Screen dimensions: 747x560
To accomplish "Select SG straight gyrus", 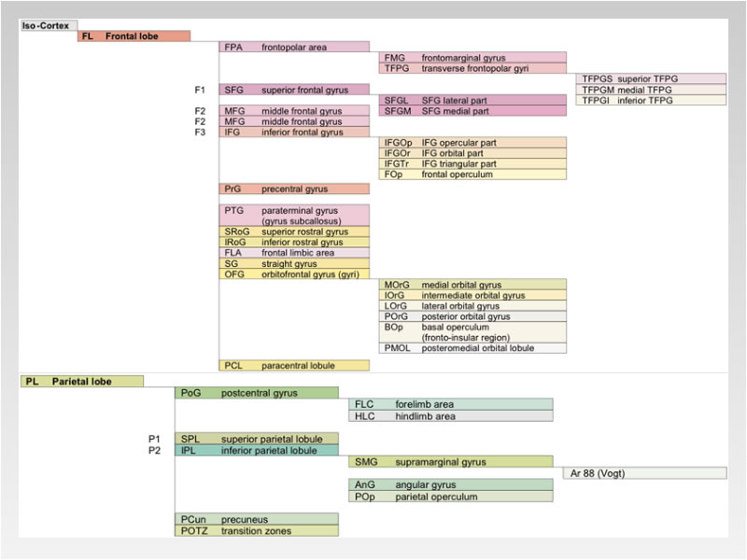I will coord(294,263).
